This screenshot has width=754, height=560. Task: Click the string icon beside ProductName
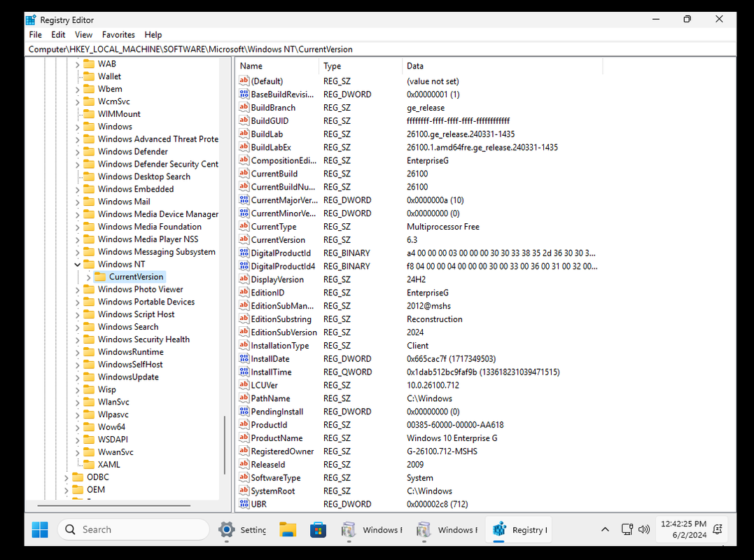244,438
